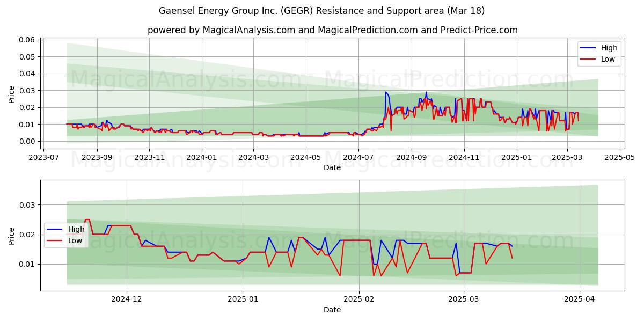Click the '2024-01' tick label
The height and width of the screenshot is (322, 644).
pos(202,158)
